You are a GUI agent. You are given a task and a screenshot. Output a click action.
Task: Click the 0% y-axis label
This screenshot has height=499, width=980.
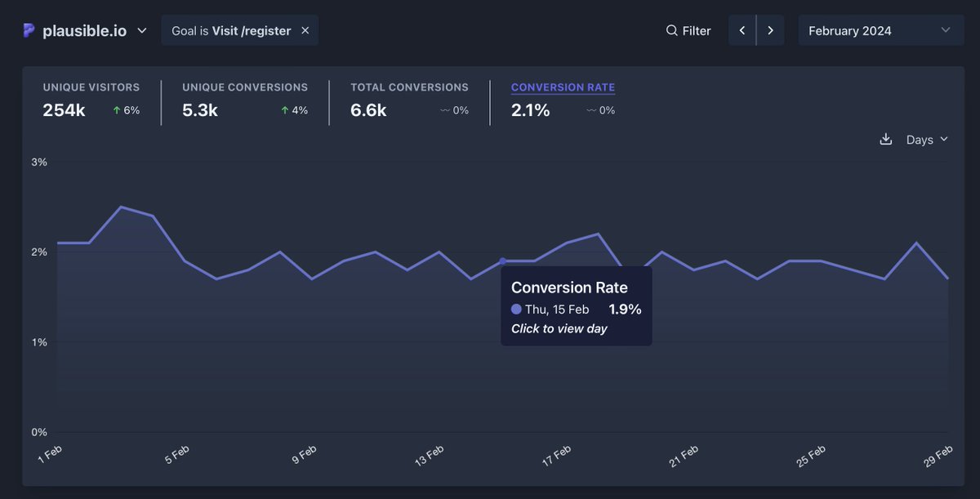click(39, 432)
